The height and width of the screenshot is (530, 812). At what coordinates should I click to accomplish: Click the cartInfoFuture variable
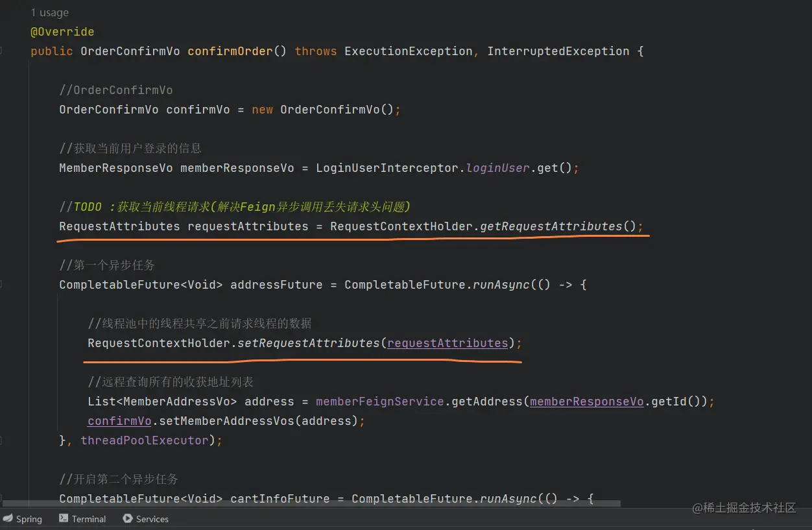(280, 499)
